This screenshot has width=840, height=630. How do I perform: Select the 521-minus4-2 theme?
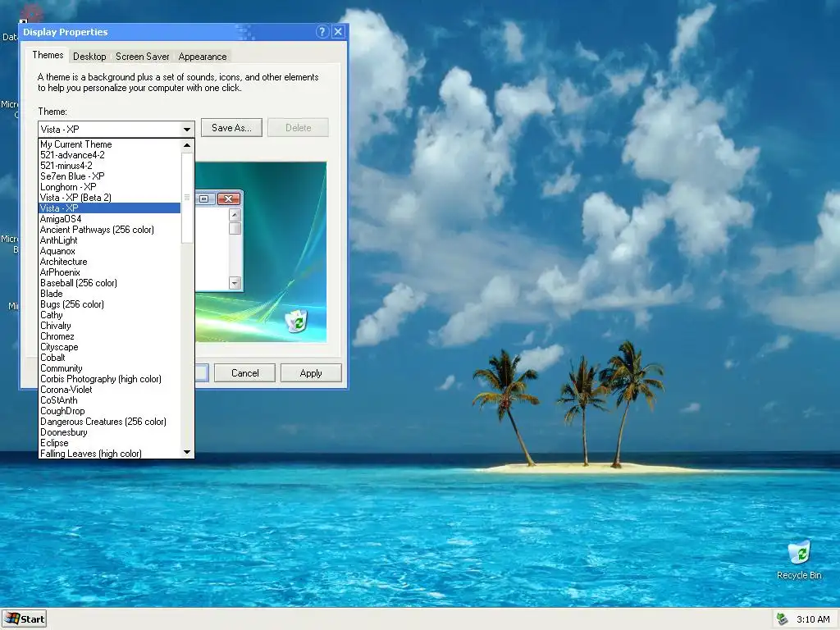coord(110,166)
